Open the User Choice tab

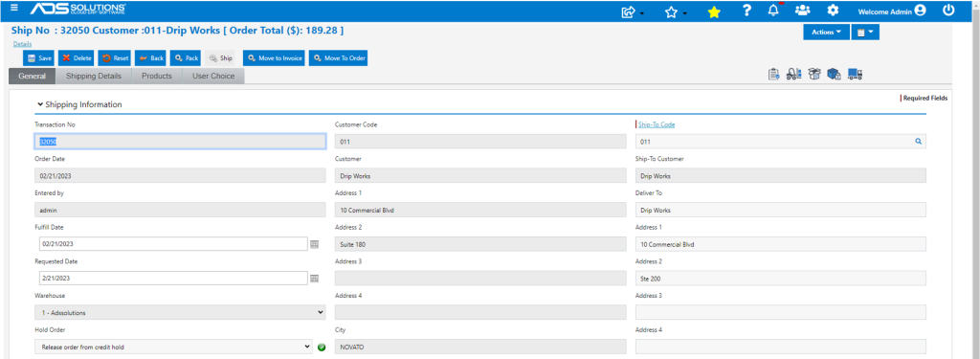[x=213, y=76]
